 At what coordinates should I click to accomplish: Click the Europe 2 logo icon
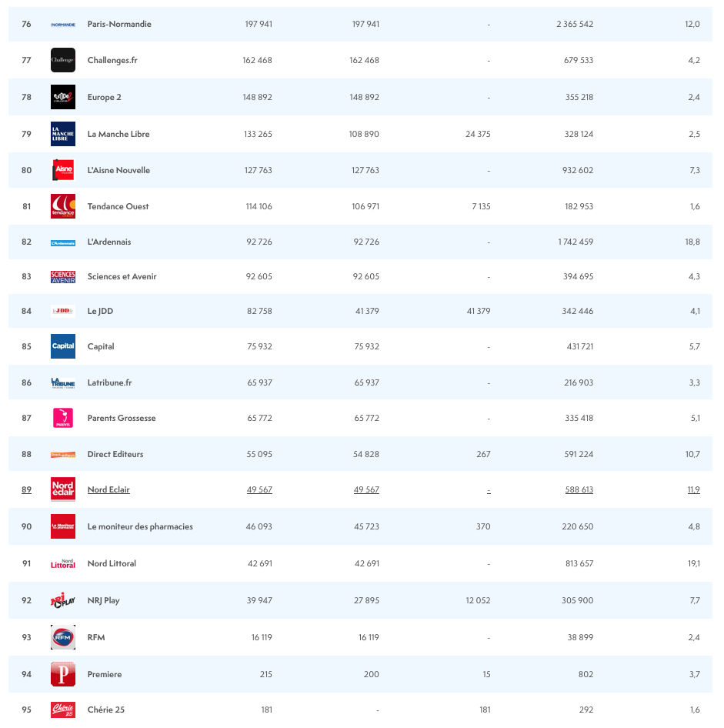click(63, 97)
